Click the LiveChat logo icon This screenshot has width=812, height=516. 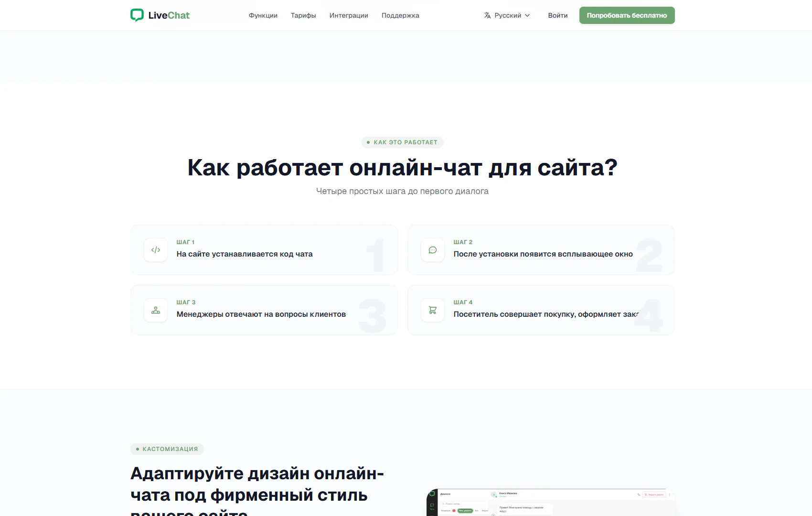click(137, 15)
